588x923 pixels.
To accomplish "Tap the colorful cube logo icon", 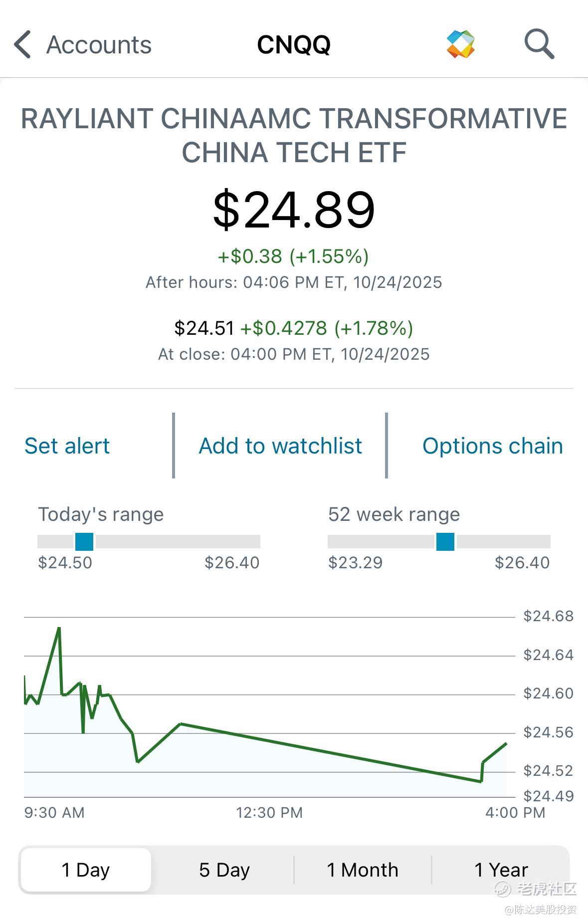I will (x=460, y=44).
